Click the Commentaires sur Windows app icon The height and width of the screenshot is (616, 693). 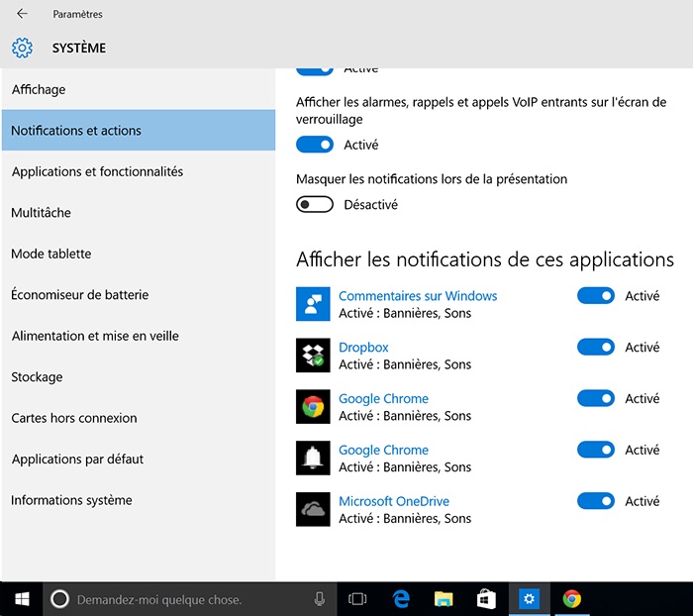pos(313,304)
